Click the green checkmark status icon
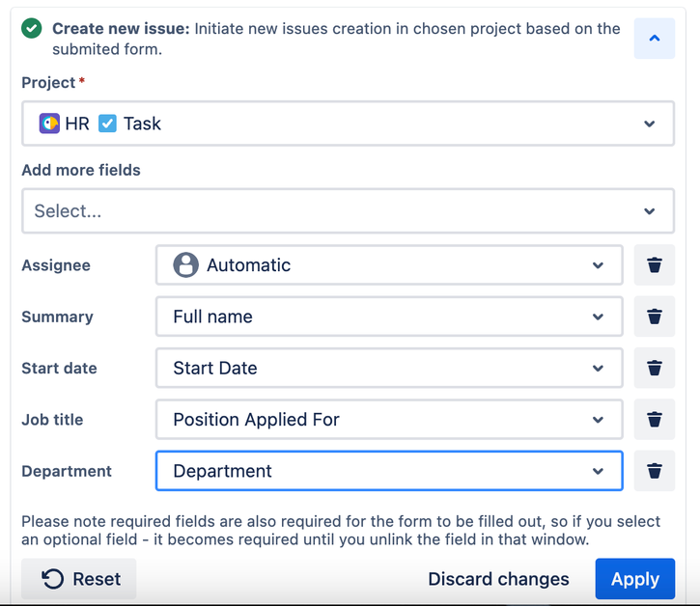The height and width of the screenshot is (606, 700). [x=32, y=29]
